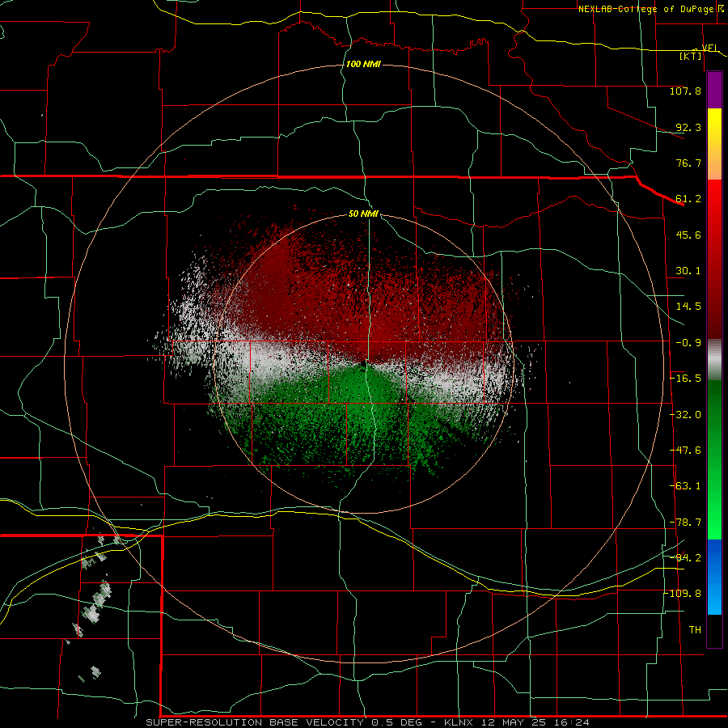The height and width of the screenshot is (728, 728).
Task: Click the -0.9 value on velocity scale
Action: tap(688, 343)
